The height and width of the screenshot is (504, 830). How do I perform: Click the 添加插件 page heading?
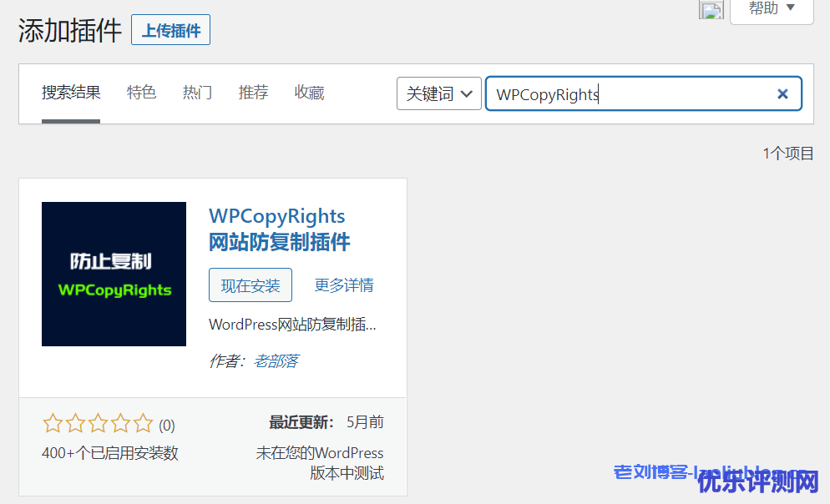coord(70,30)
